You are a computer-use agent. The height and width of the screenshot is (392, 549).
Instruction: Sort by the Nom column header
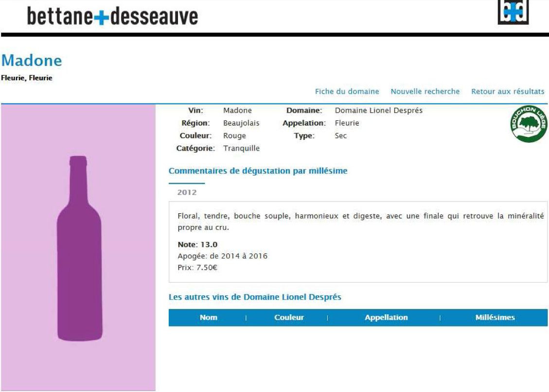pyautogui.click(x=208, y=318)
